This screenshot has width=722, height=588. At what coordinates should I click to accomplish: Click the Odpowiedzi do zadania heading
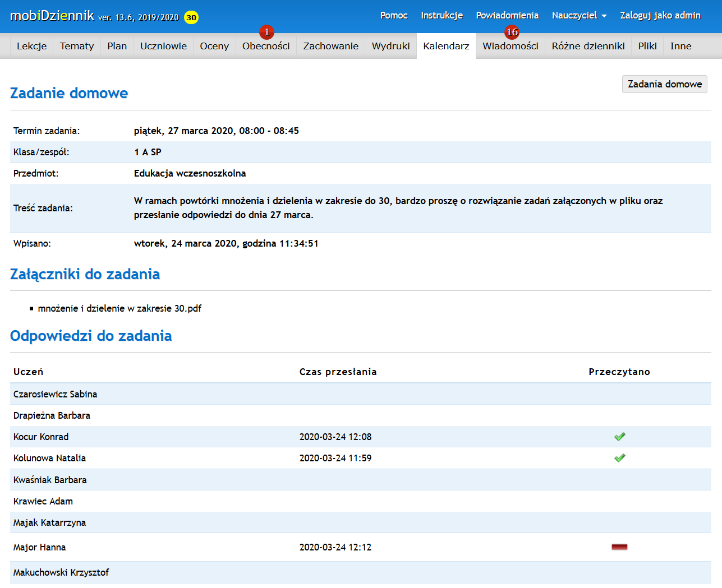click(x=91, y=336)
